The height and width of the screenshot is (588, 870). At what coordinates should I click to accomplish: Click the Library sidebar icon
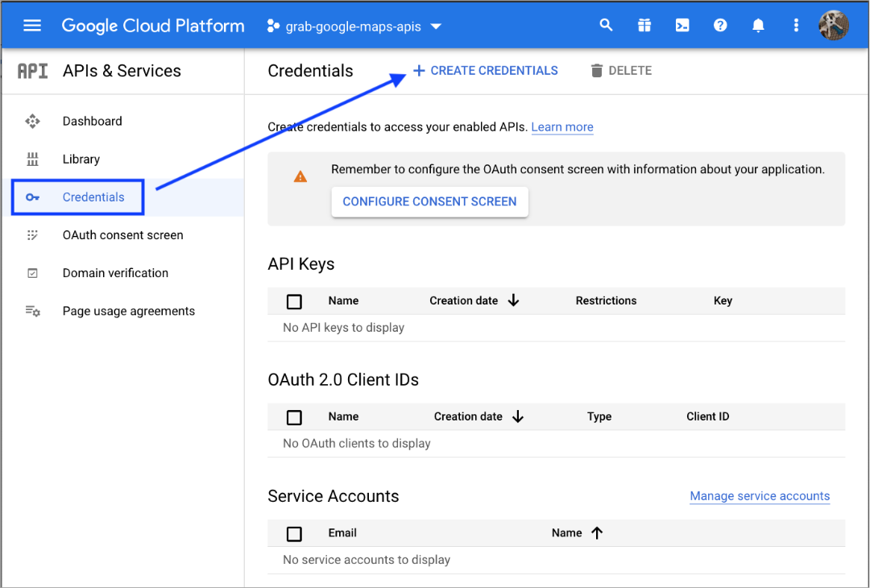pyautogui.click(x=33, y=159)
